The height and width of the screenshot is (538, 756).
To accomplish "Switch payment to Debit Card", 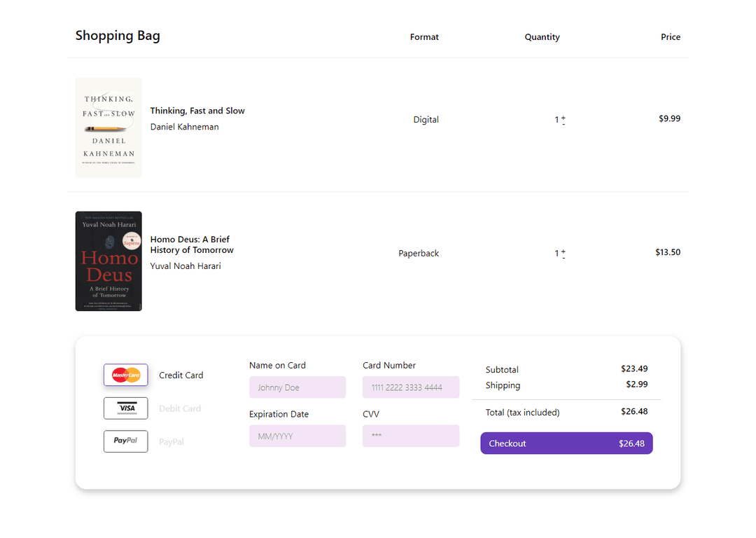I will pos(180,408).
